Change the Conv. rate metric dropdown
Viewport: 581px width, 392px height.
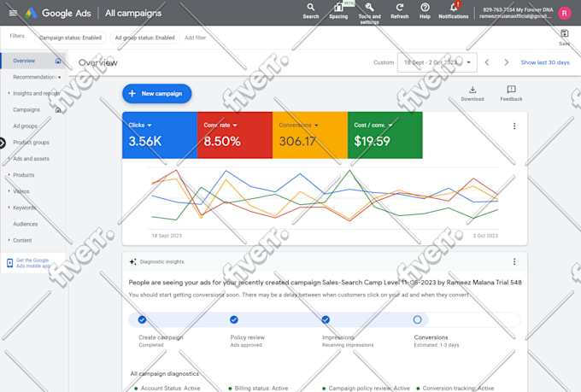click(x=220, y=126)
